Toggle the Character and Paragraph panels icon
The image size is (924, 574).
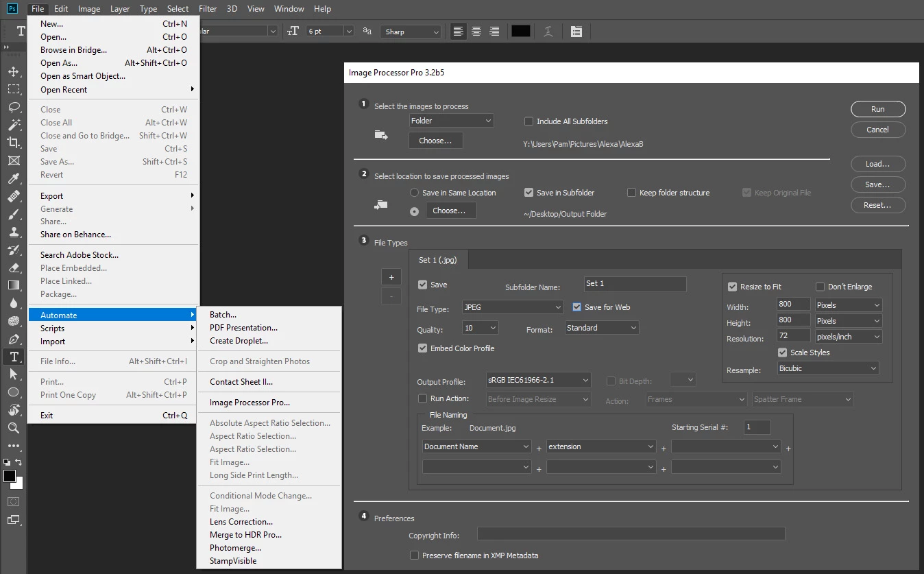(x=576, y=32)
